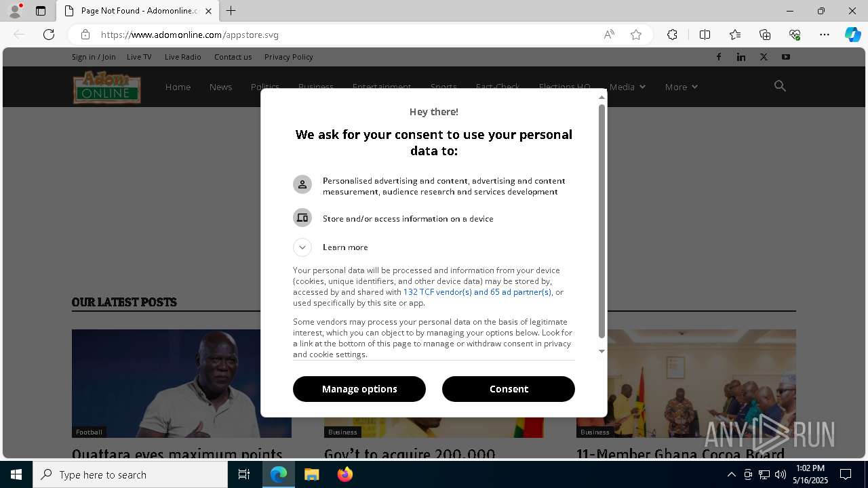The width and height of the screenshot is (868, 488).
Task: Open the LinkedIn icon in top bar
Action: point(741,57)
